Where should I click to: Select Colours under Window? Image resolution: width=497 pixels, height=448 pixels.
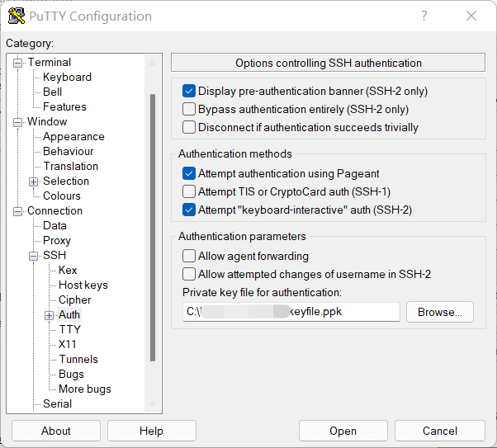[x=61, y=196]
